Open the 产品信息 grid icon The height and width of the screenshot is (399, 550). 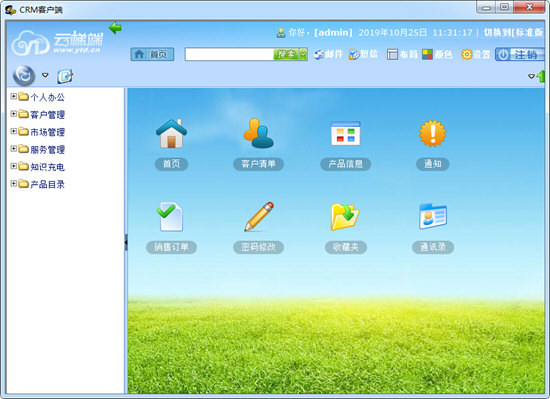tap(346, 134)
